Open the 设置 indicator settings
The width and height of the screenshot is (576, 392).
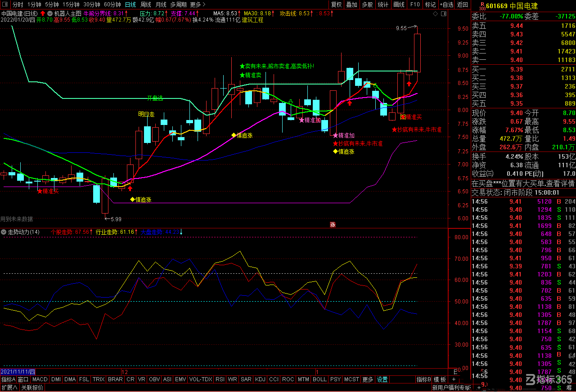click(382, 379)
